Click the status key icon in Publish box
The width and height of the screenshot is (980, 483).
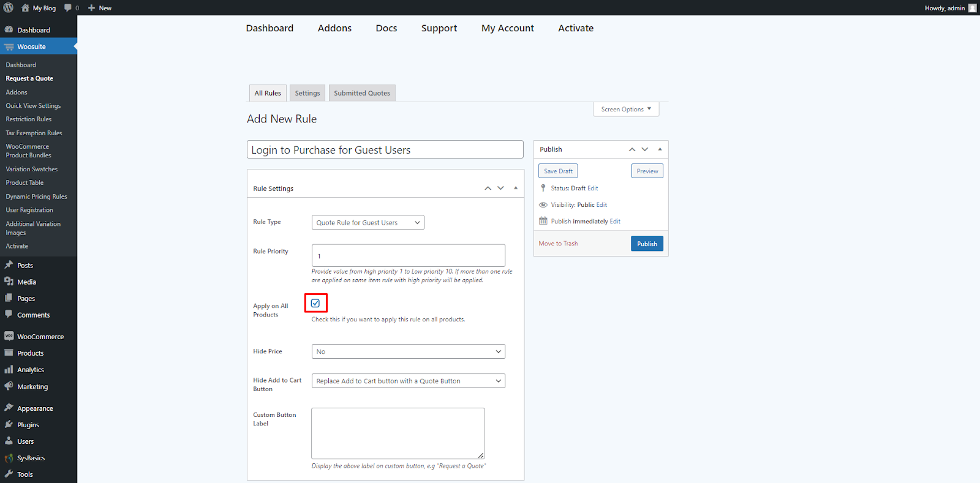pyautogui.click(x=543, y=188)
